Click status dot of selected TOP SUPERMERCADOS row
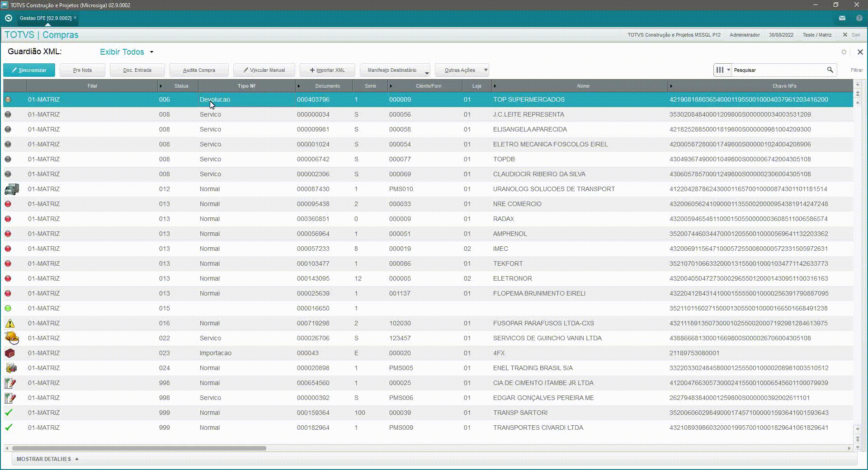 [8, 99]
